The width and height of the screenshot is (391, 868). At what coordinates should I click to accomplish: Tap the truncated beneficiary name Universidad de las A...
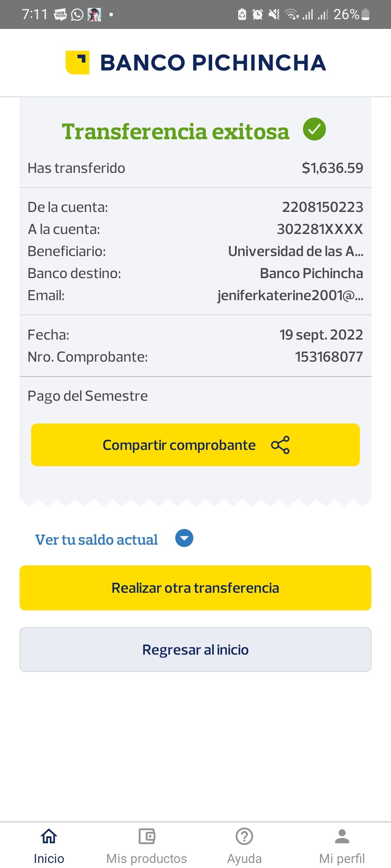[x=295, y=251]
